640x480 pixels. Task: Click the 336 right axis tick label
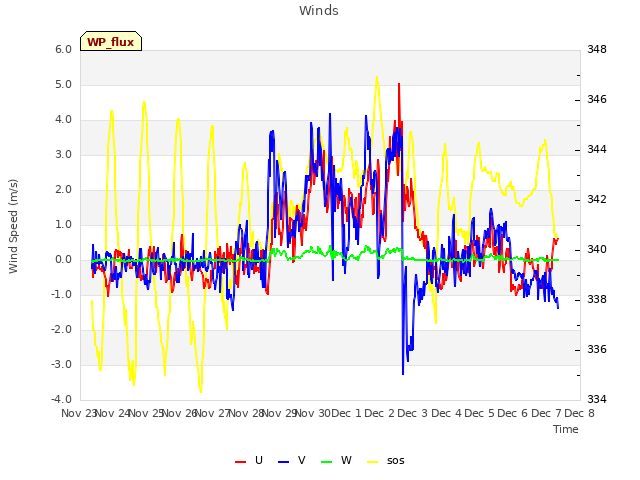(x=597, y=349)
